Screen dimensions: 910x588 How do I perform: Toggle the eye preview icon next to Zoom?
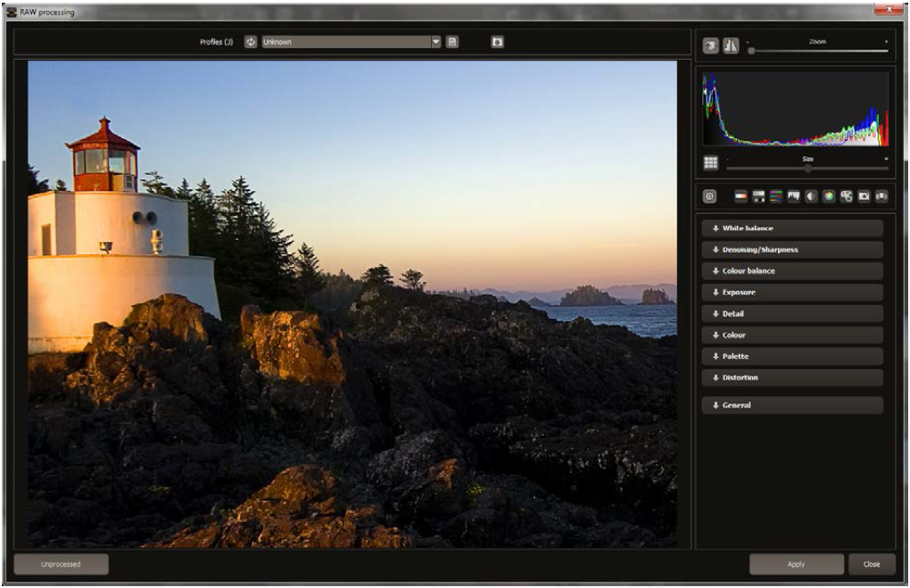[x=711, y=46]
